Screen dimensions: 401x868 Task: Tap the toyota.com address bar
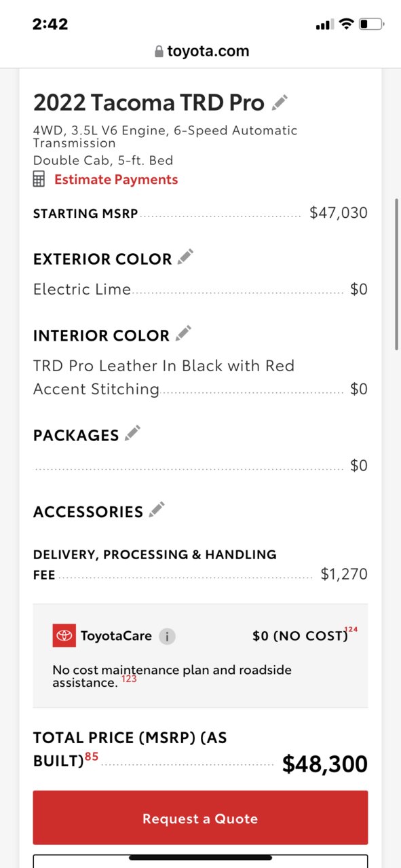[201, 51]
